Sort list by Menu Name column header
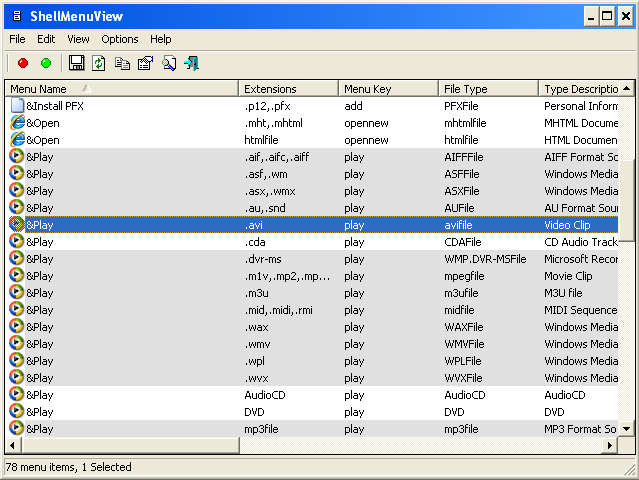 coord(122,89)
